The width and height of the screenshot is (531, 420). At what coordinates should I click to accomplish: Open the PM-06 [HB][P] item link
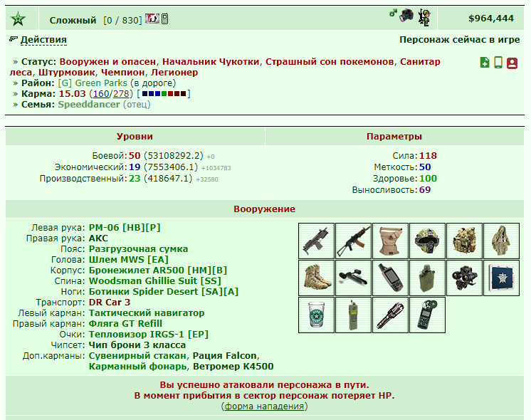125,228
